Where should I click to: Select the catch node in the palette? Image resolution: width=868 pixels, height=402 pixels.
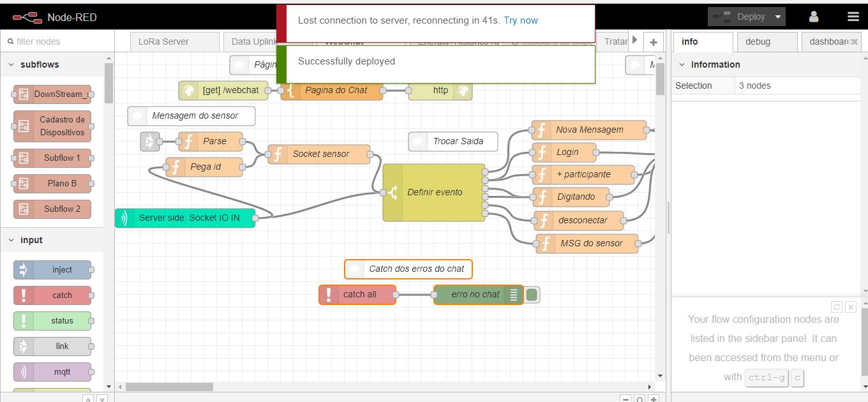[x=53, y=295]
